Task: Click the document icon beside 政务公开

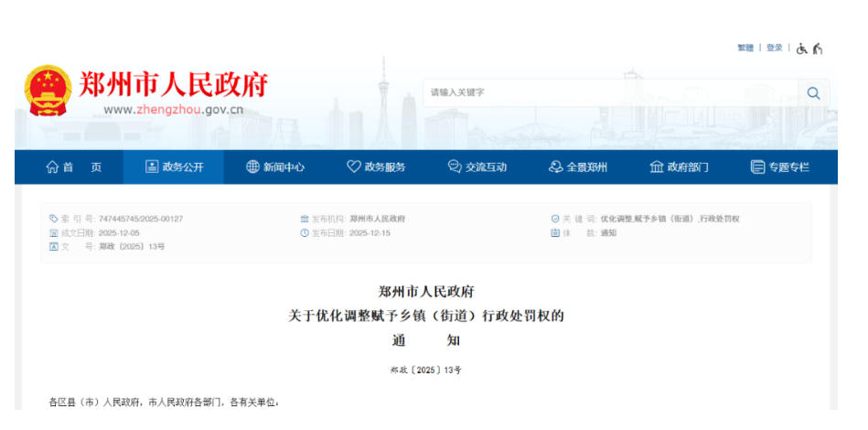Action: (x=151, y=167)
